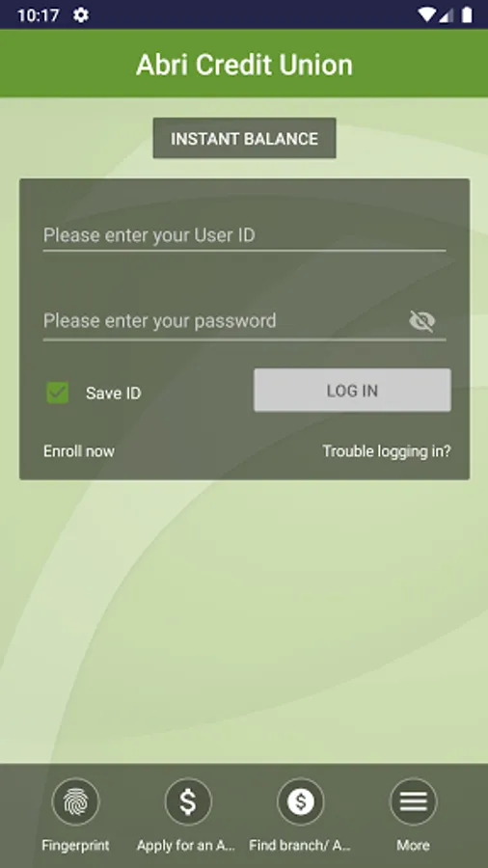Viewport: 488px width, 868px height.
Task: Select the More label in bottom bar
Action: pyautogui.click(x=414, y=846)
